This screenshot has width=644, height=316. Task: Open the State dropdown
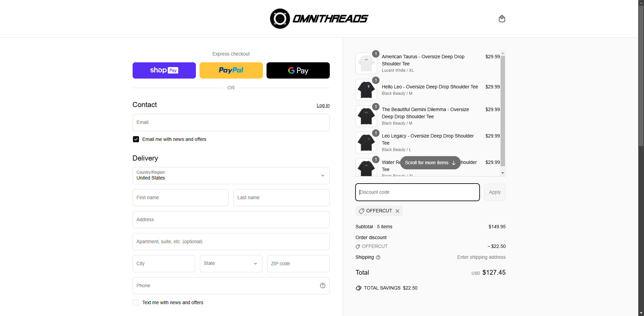click(231, 264)
